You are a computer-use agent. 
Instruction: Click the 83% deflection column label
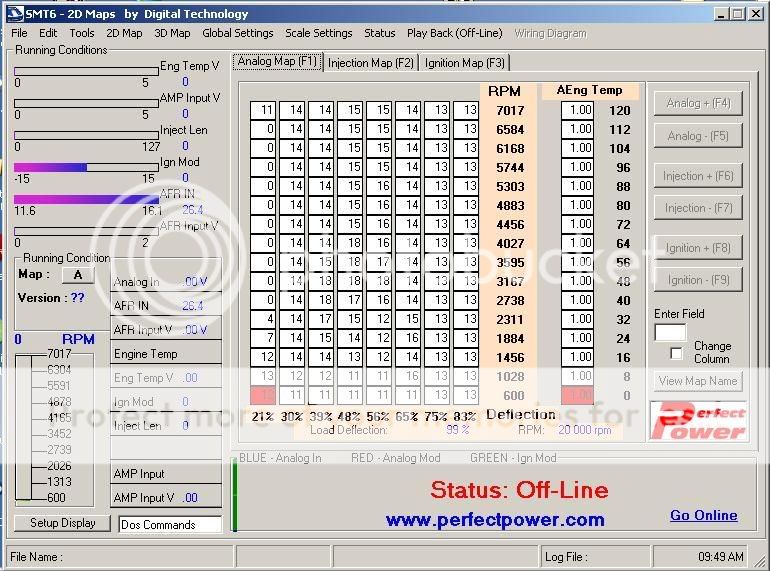click(465, 416)
